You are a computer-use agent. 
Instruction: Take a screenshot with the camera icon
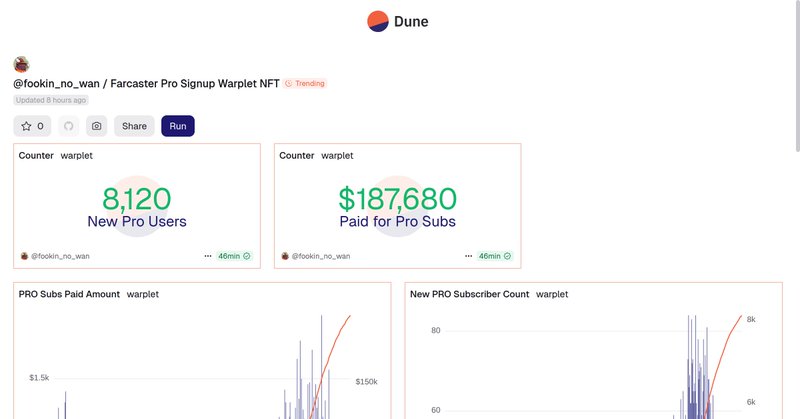coord(96,126)
